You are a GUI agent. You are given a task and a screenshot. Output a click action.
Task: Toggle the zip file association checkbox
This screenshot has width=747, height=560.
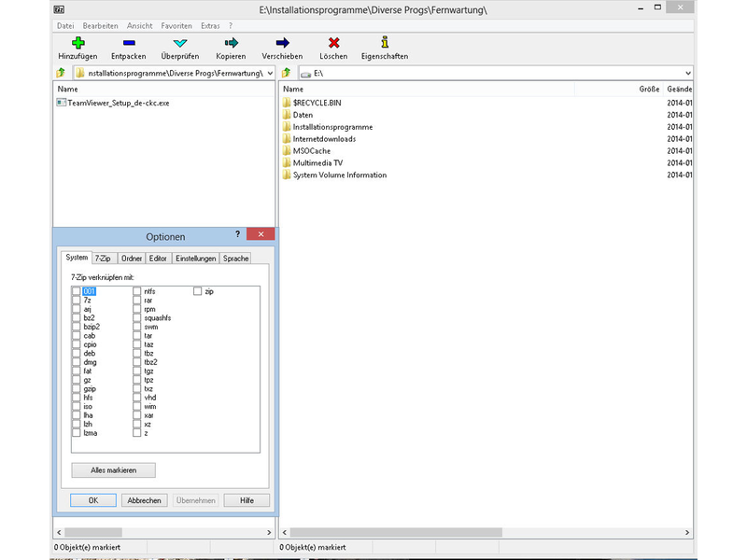click(x=198, y=291)
